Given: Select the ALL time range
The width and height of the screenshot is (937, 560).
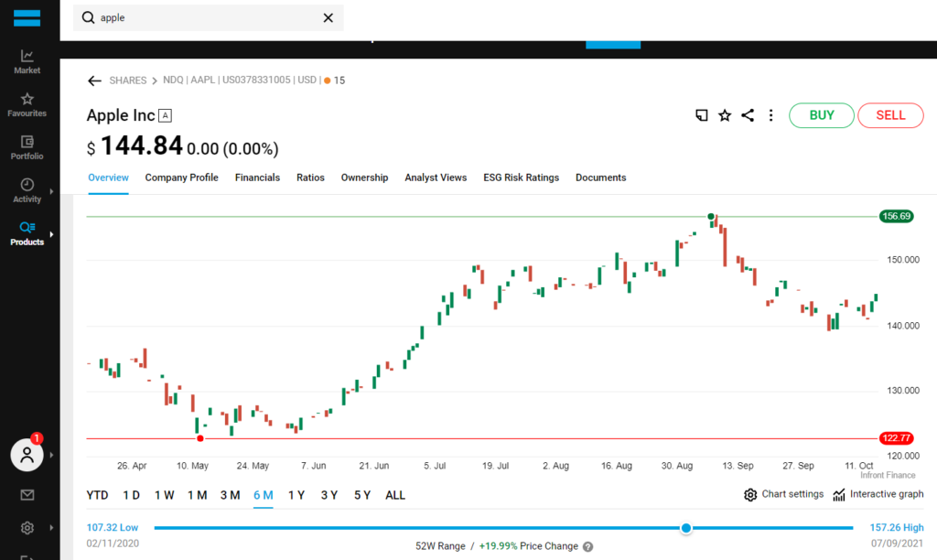Looking at the screenshot, I should (395, 495).
